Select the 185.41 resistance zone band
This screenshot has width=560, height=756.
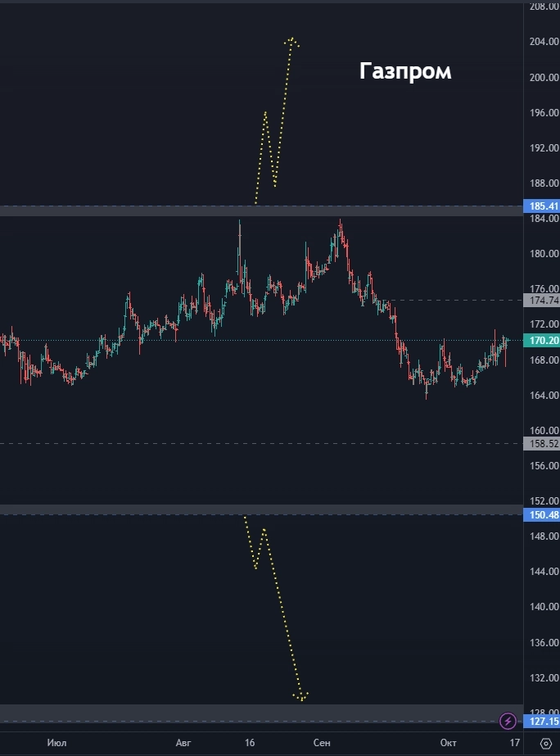tap(262, 211)
